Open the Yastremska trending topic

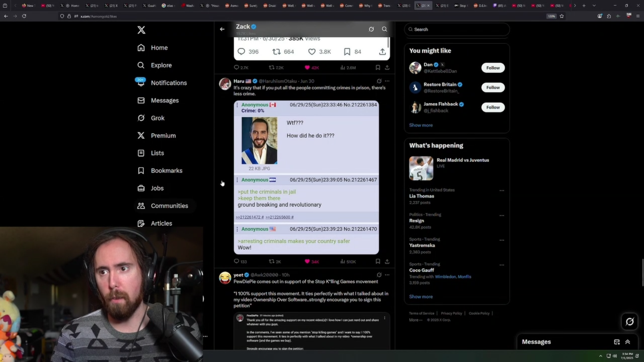422,245
